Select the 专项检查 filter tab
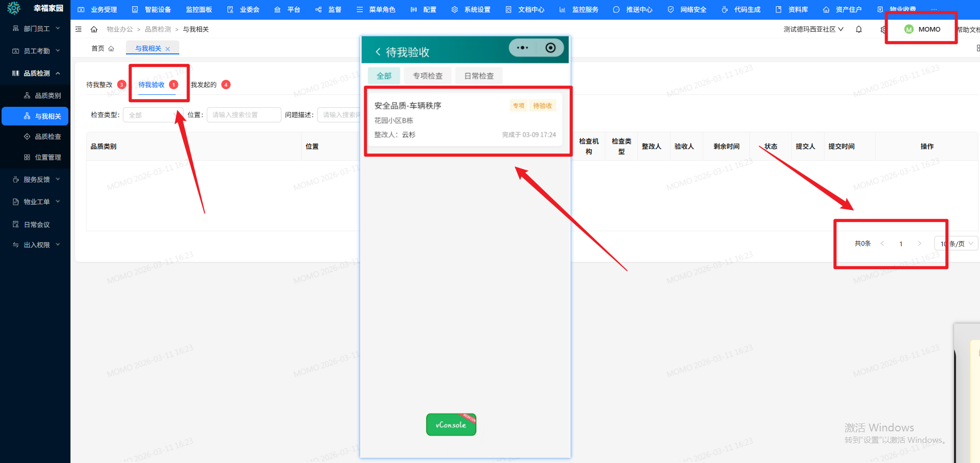This screenshot has width=980, height=463. (428, 76)
